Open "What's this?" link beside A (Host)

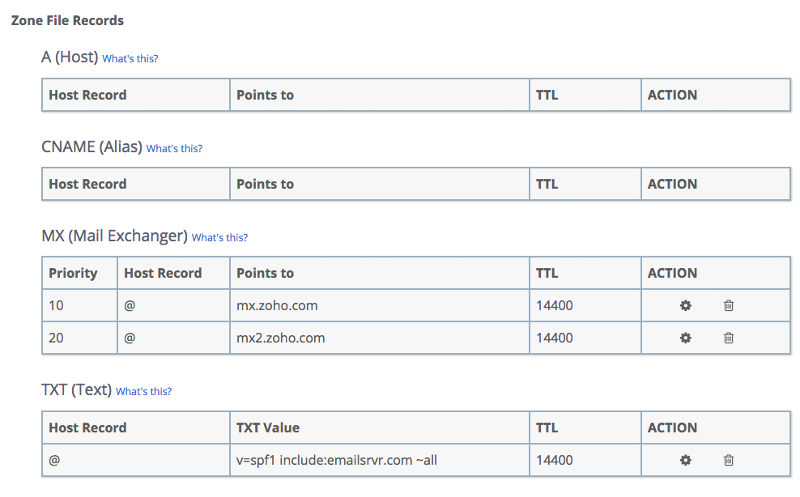click(x=130, y=59)
